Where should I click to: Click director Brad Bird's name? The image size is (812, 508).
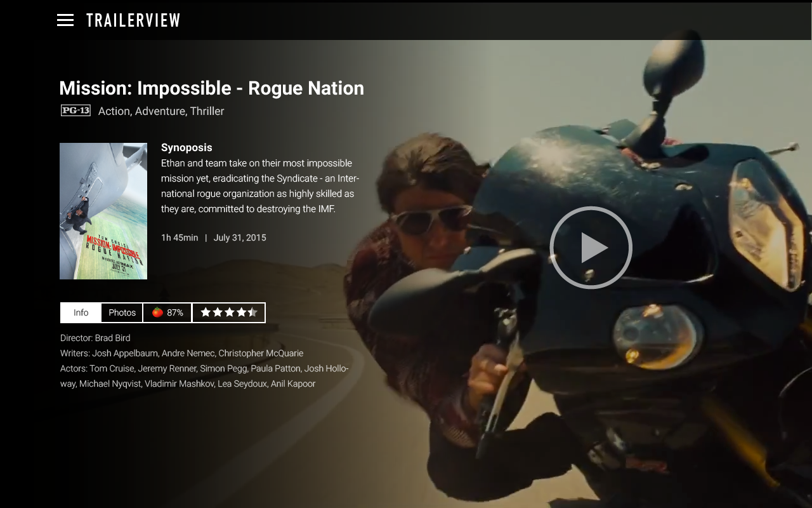click(113, 338)
